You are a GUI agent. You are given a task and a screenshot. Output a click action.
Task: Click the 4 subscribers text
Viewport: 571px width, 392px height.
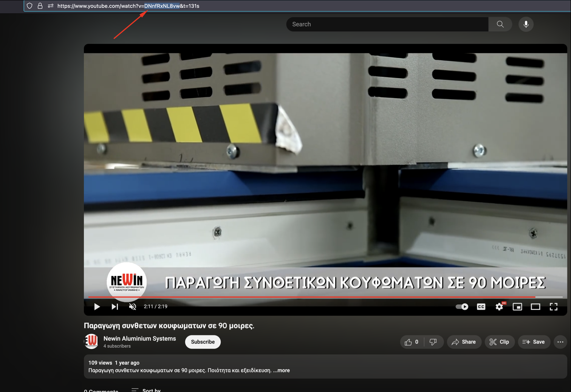[117, 346]
